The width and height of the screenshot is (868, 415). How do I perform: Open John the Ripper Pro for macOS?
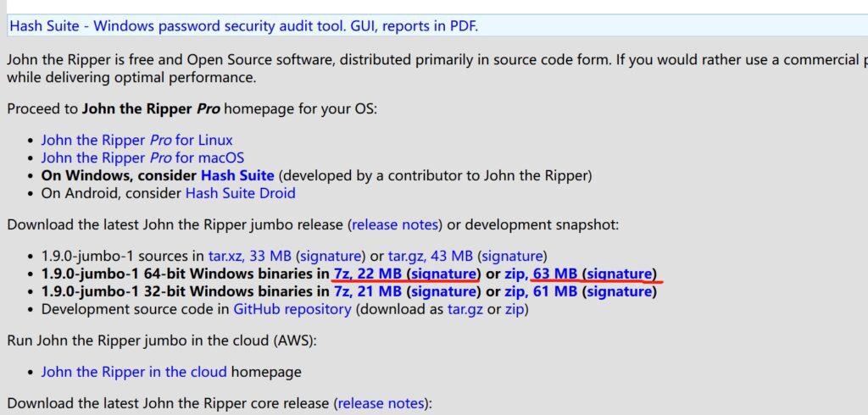tap(142, 158)
